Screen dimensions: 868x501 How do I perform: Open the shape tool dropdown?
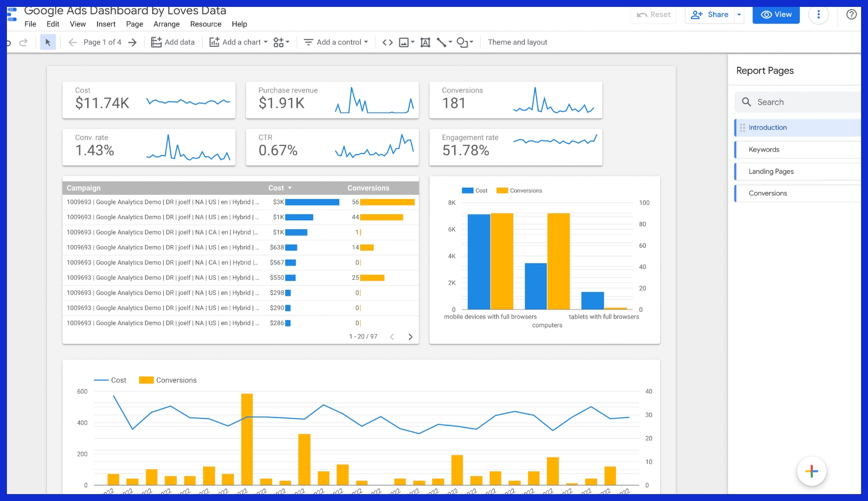click(x=465, y=42)
